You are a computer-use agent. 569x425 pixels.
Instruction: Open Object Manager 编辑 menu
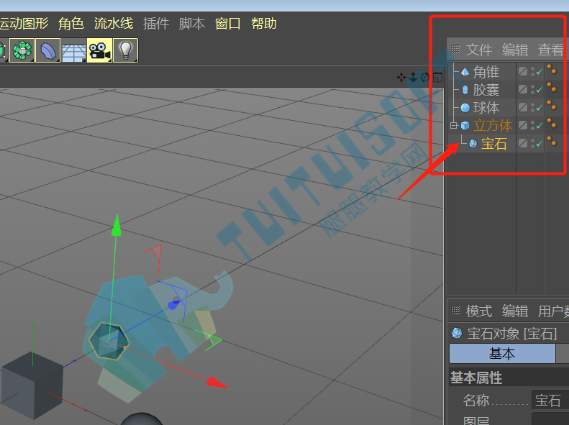click(515, 49)
